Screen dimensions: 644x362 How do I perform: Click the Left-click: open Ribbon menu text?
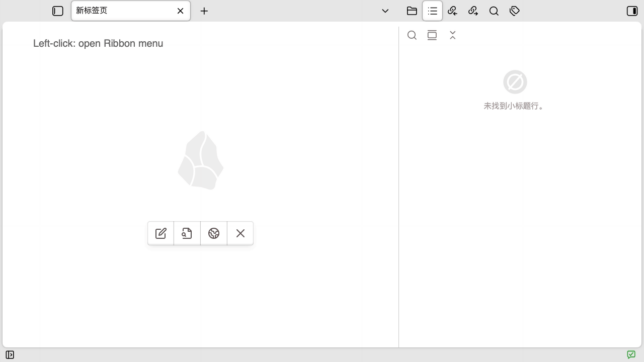coord(98,43)
